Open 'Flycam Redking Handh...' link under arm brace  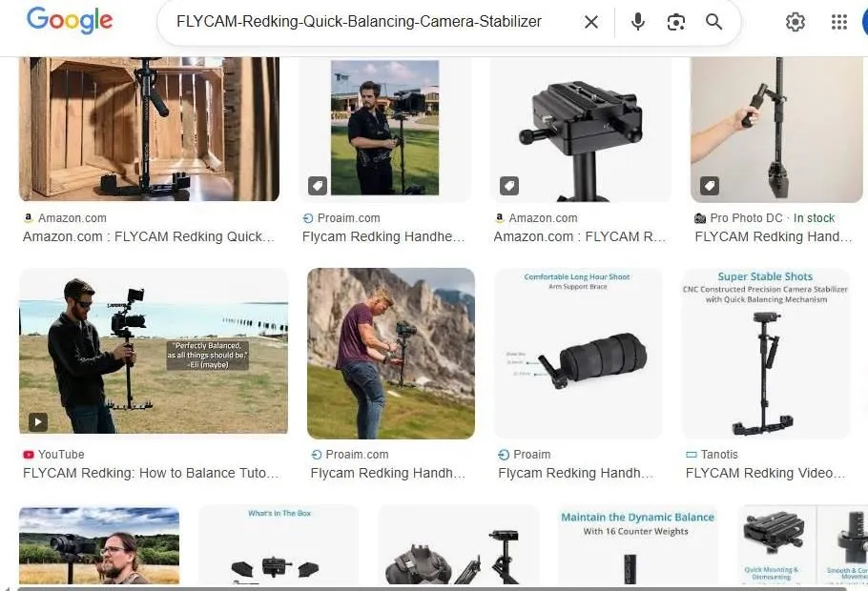pyautogui.click(x=575, y=473)
